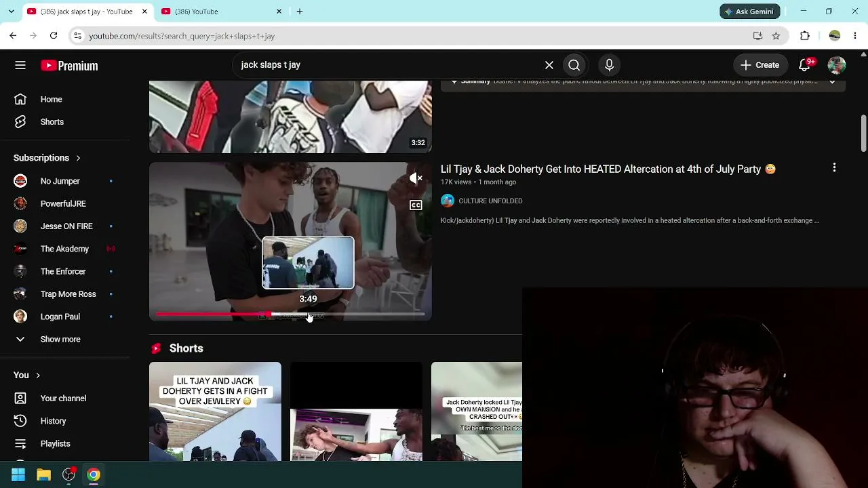Click the browser address bar URL
Image resolution: width=868 pixels, height=488 pixels.
[182, 36]
